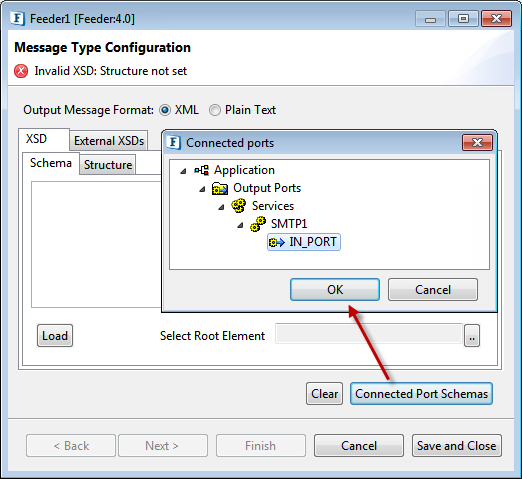This screenshot has width=522, height=479.
Task: Close the Connected ports dialog
Action: coord(477,143)
